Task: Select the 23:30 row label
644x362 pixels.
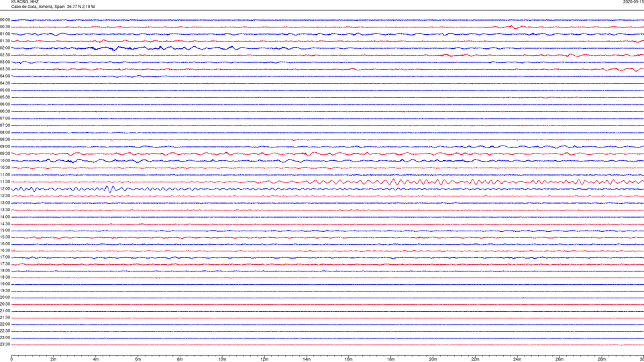Action: [5, 345]
